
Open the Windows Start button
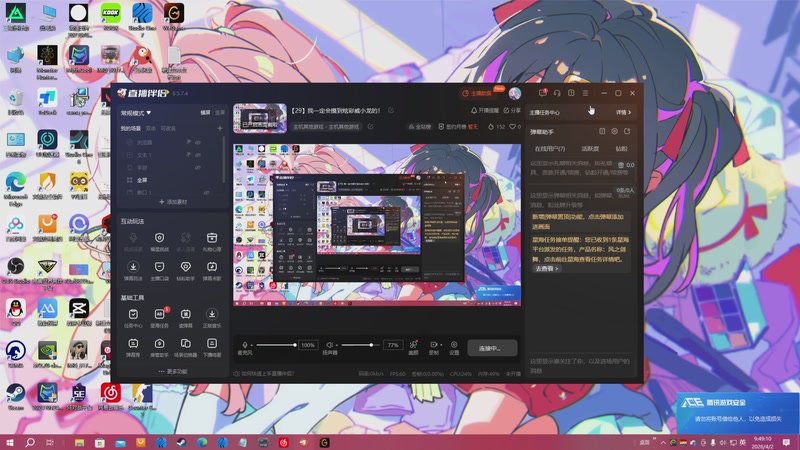pos(10,442)
